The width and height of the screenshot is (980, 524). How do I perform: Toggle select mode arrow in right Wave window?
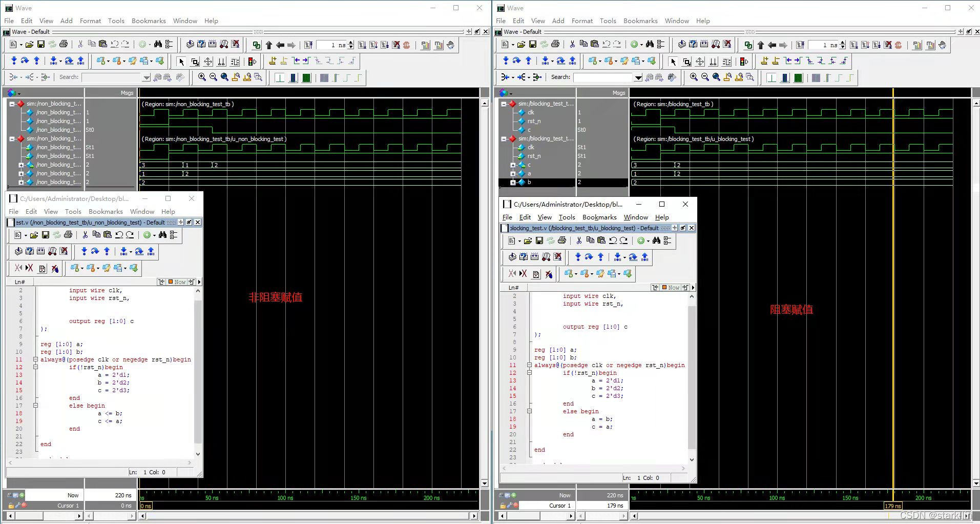click(673, 62)
